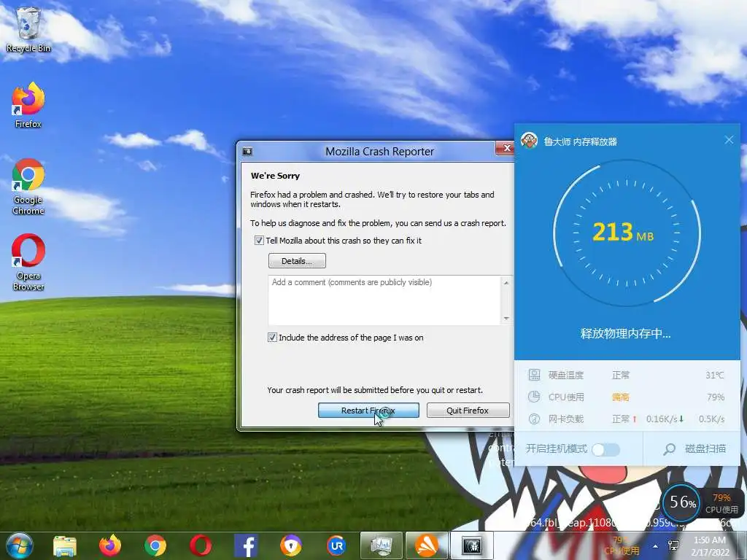Choose Quit Firefox button
This screenshot has height=560, width=747.
468,411
